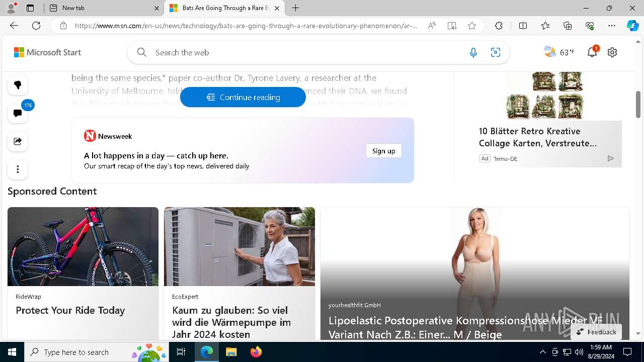Viewport: 644px width, 362px height.
Task: Open Task View on taskbar
Action: (181, 352)
